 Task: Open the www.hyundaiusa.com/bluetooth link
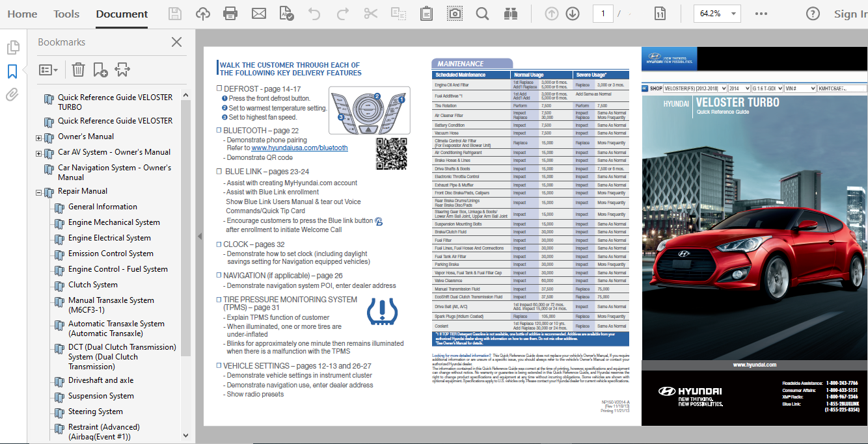tap(299, 148)
